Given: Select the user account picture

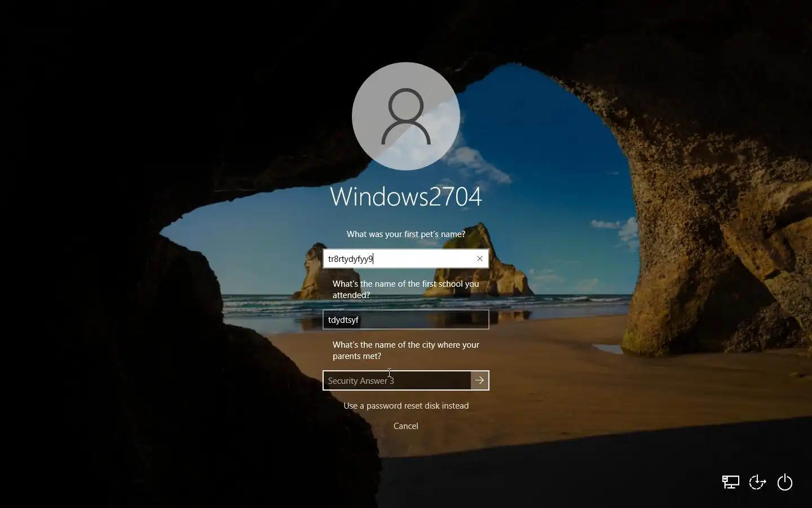Looking at the screenshot, I should tap(406, 116).
